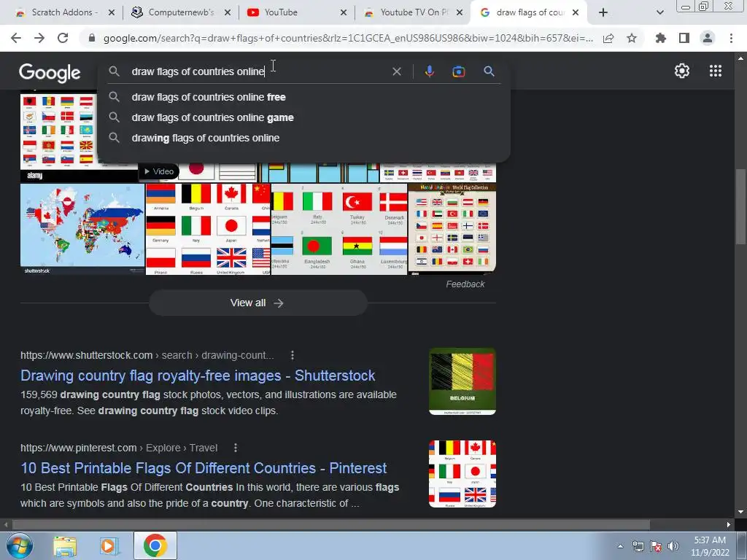Open the Video flag image result
The height and width of the screenshot is (560, 747).
198,172
